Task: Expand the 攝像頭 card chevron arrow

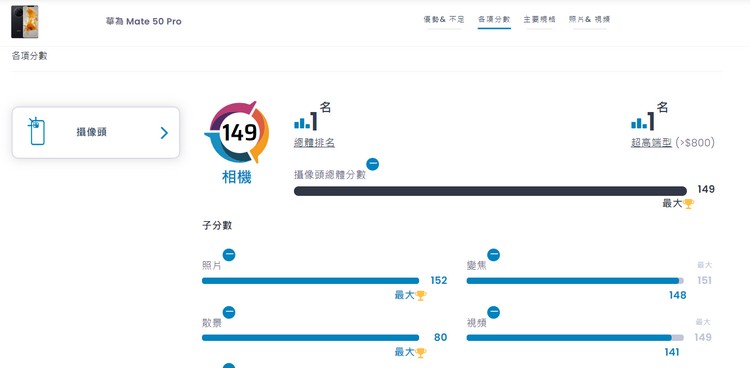Action: pyautogui.click(x=164, y=133)
